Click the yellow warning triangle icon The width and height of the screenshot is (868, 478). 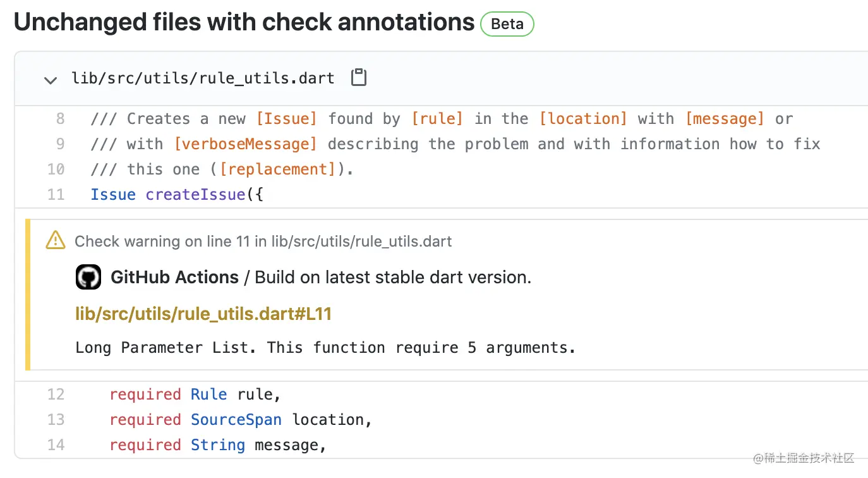click(56, 241)
